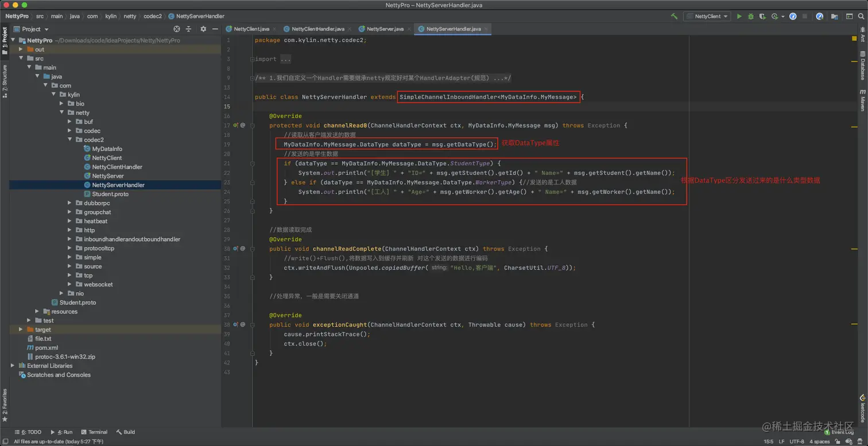This screenshot has width=868, height=446.
Task: Click the override gutter icon beside channelRead0
Action: pyautogui.click(x=235, y=125)
